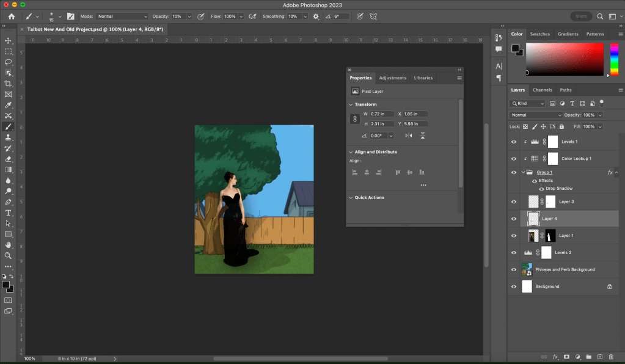Open the brush Mode dropdown

[122, 16]
